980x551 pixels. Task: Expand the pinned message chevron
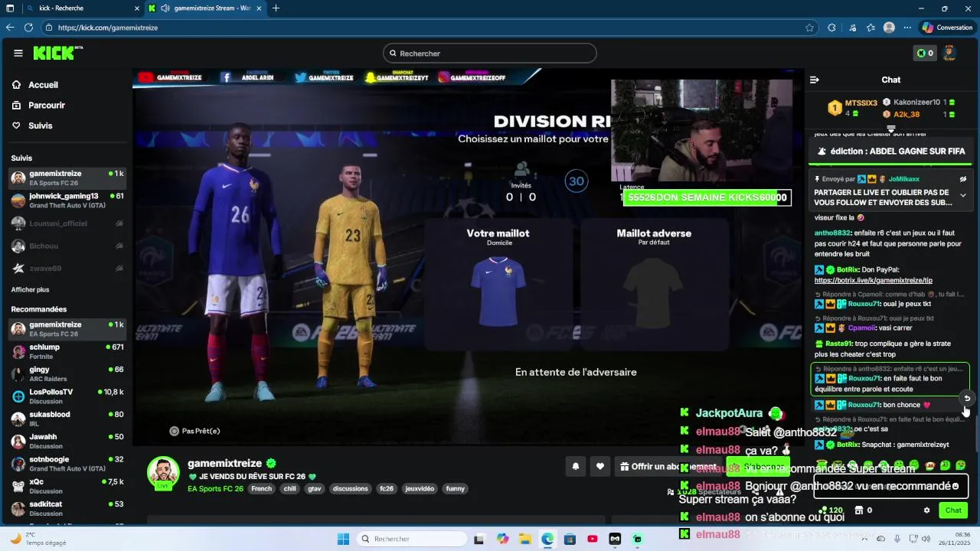[963, 195]
